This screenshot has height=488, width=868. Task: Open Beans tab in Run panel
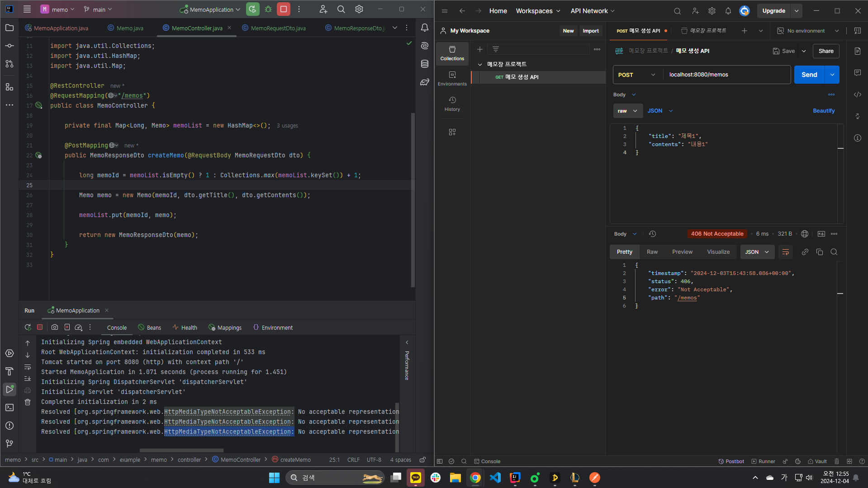click(x=150, y=327)
